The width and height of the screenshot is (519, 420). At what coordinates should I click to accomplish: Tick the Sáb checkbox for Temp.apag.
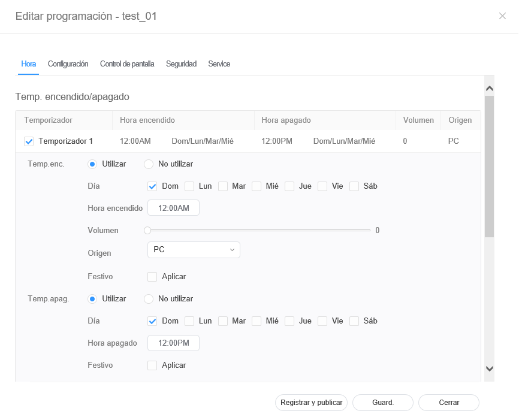click(x=354, y=321)
